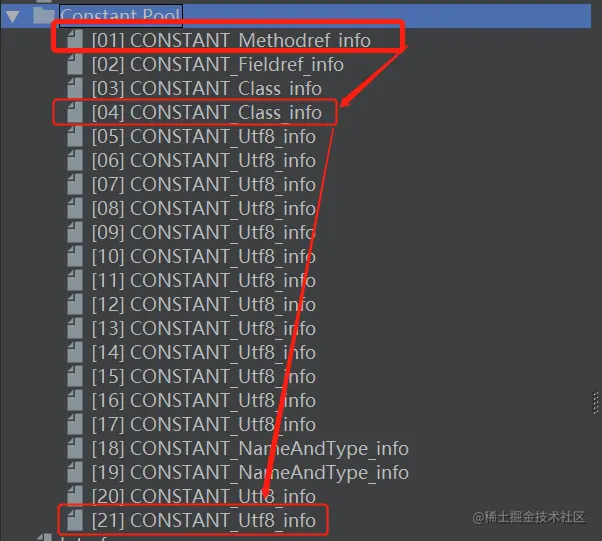Viewport: 602px width, 541px height.
Task: Select [04] CONSTANT_Class_info entry
Action: (207, 113)
